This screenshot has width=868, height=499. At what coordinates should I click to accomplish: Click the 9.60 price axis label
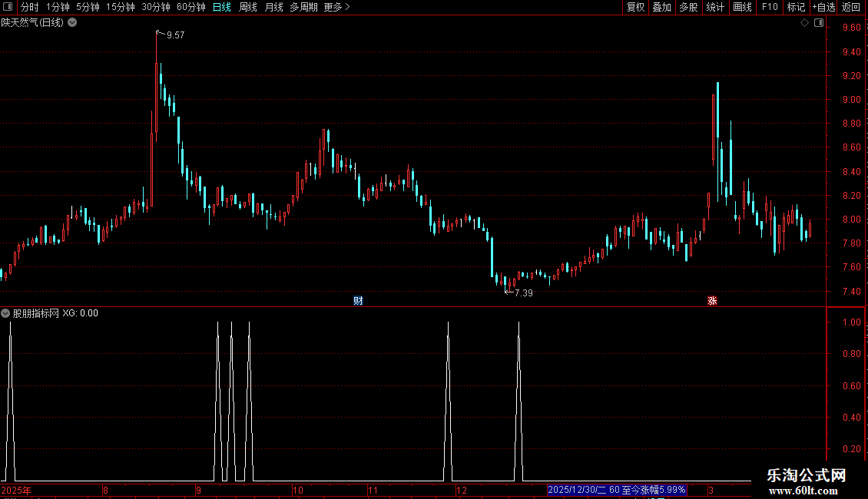851,28
